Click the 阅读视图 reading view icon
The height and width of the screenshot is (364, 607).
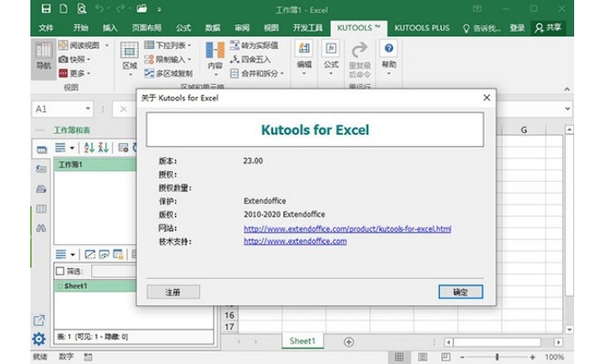point(63,45)
